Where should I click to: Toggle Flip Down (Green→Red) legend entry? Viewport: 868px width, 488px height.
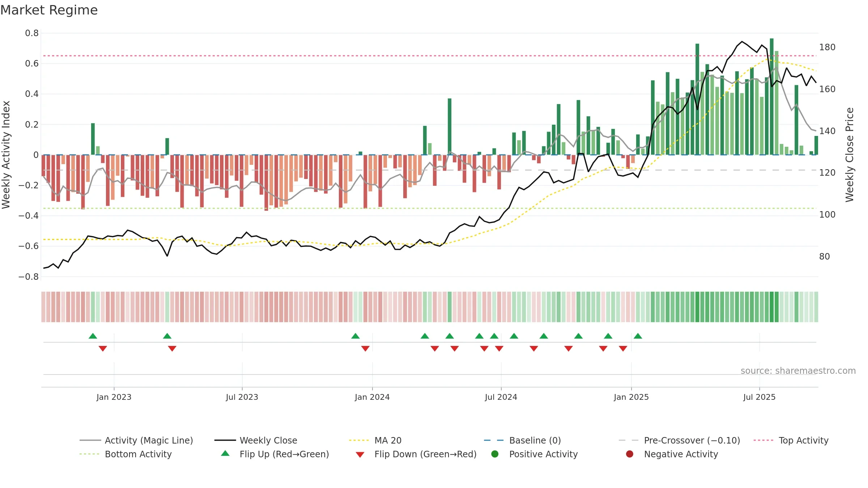coord(416,454)
